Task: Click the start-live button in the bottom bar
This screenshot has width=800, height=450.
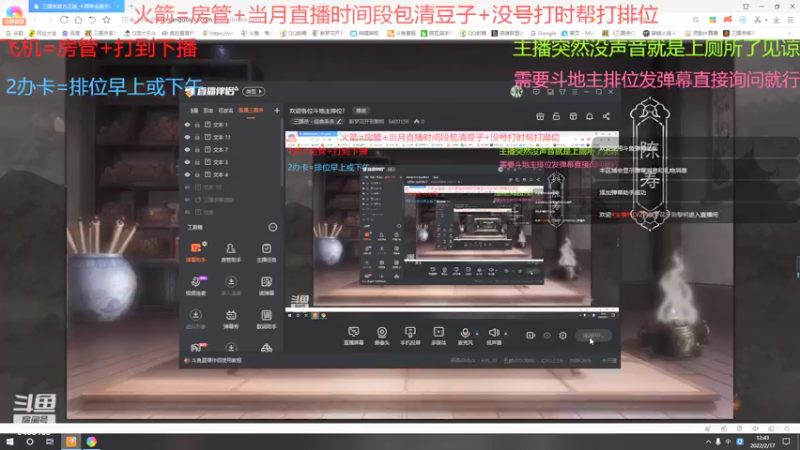Action: tap(593, 335)
